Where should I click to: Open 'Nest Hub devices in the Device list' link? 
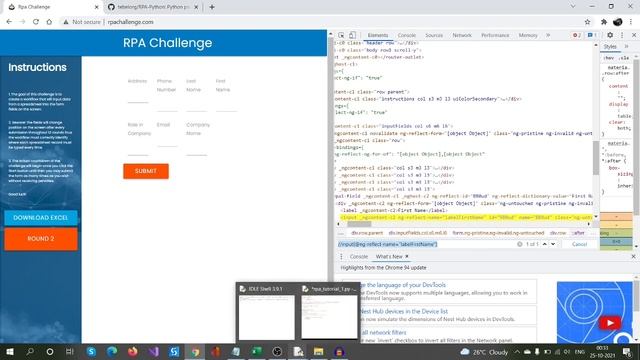pyautogui.click(x=404, y=311)
